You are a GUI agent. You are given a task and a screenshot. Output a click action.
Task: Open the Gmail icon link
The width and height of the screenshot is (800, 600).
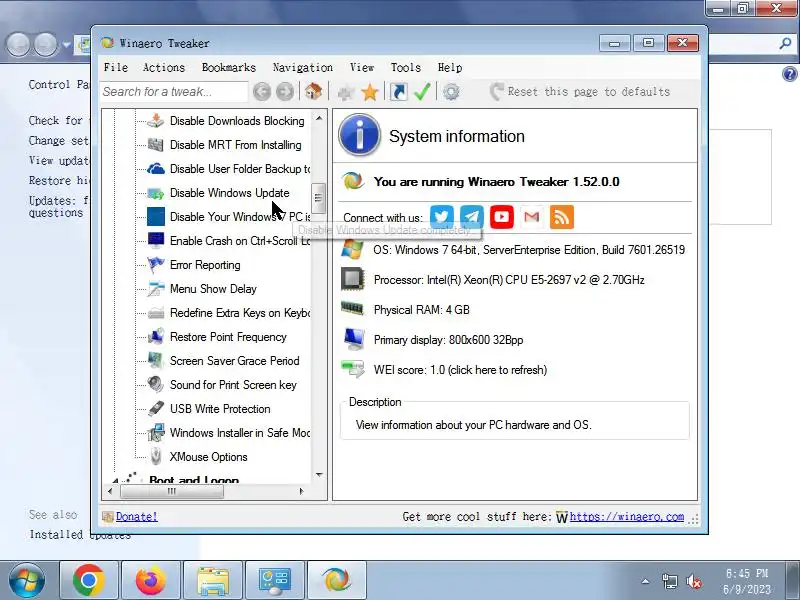[532, 216]
